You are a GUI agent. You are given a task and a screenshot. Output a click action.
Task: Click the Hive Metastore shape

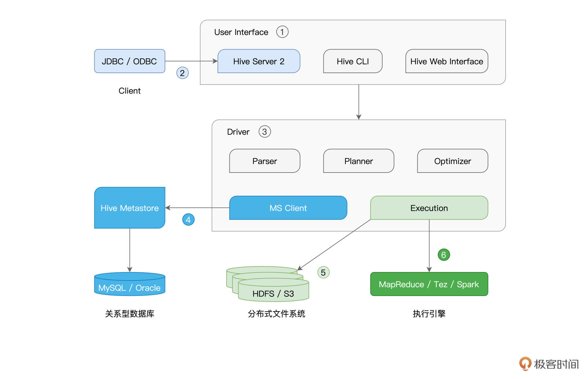[130, 208]
